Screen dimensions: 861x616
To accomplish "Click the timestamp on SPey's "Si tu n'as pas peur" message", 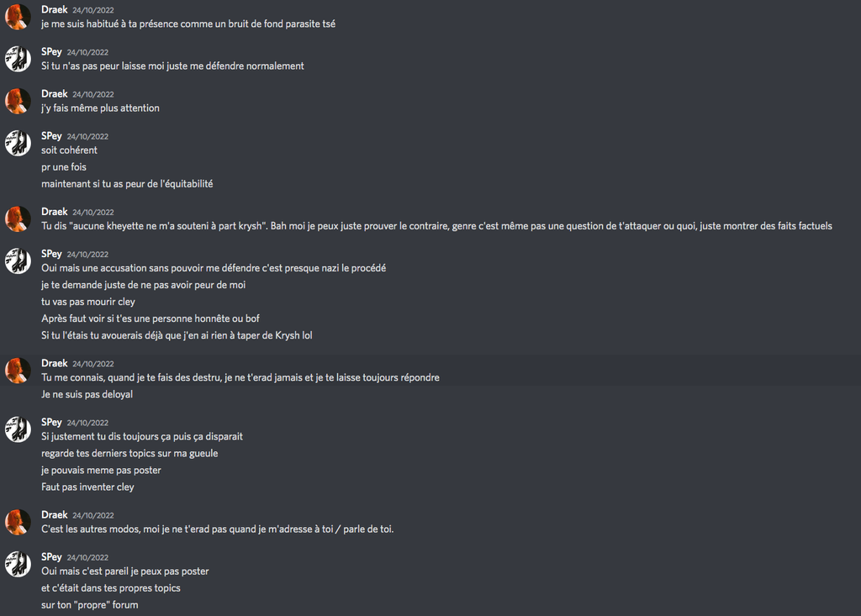I will point(87,52).
